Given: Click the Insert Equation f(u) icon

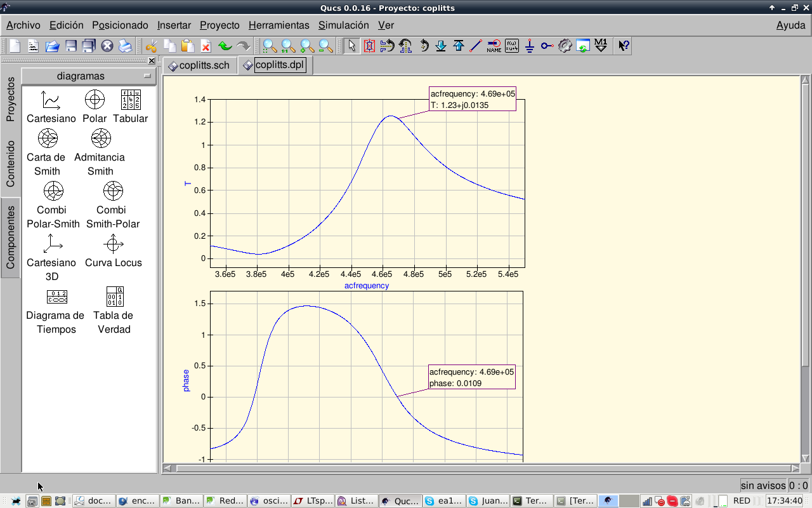Looking at the screenshot, I should (x=512, y=46).
